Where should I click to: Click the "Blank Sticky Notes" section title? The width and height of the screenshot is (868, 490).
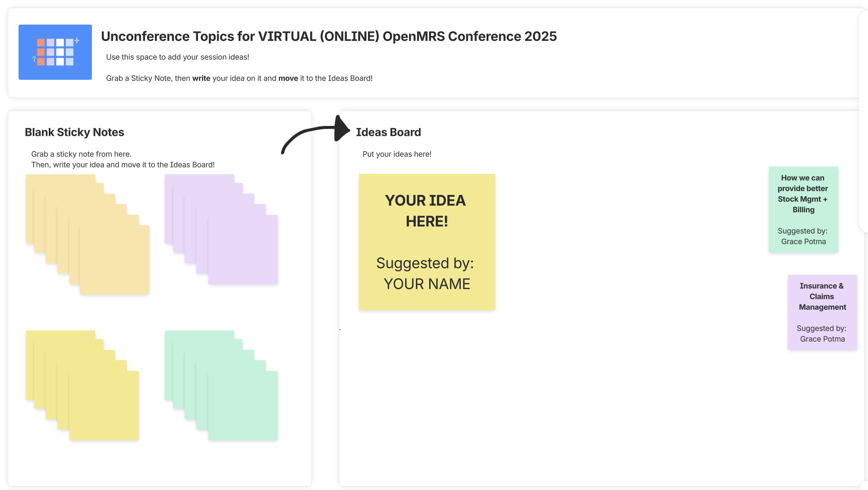pyautogui.click(x=74, y=132)
